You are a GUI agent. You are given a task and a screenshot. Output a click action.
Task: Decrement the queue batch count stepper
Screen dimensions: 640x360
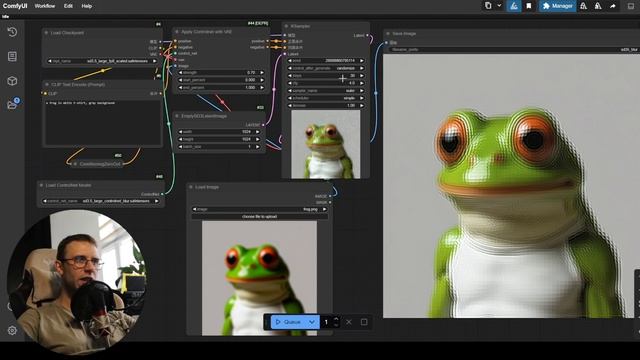tap(336, 325)
